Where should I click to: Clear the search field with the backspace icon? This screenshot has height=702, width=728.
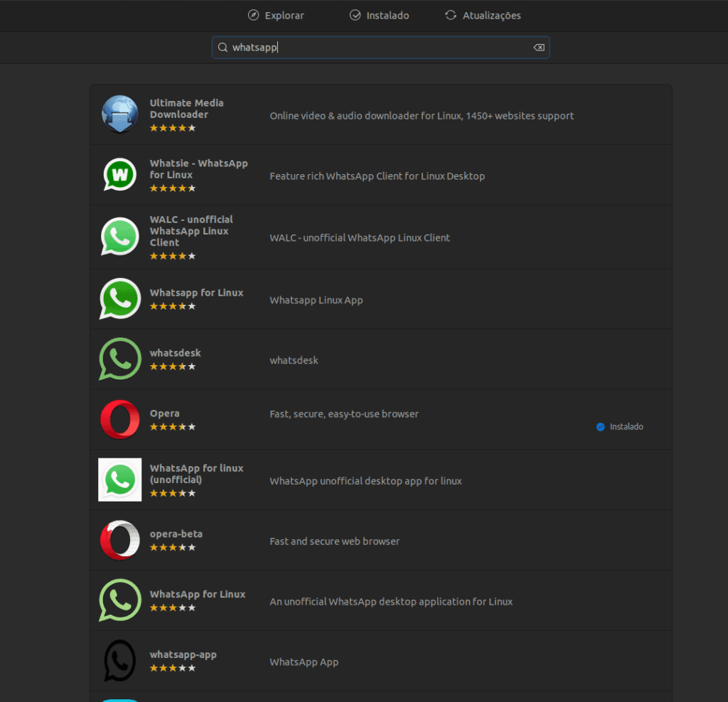click(539, 47)
